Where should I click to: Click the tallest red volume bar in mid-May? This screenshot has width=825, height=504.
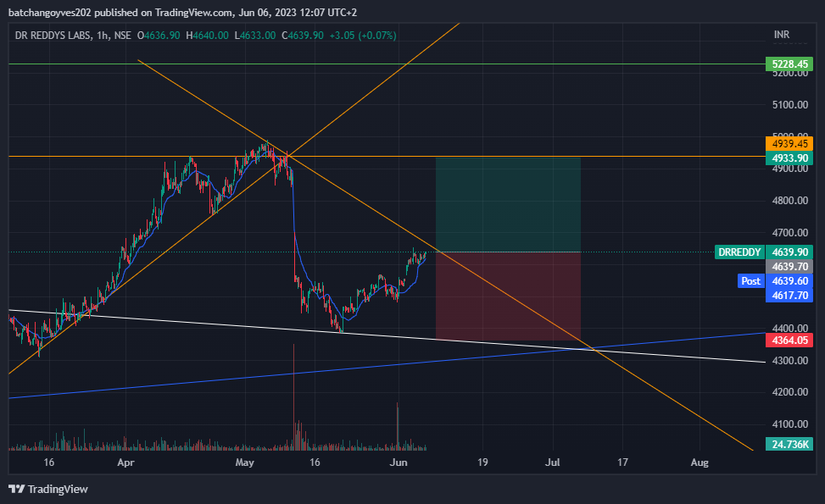tap(293, 397)
